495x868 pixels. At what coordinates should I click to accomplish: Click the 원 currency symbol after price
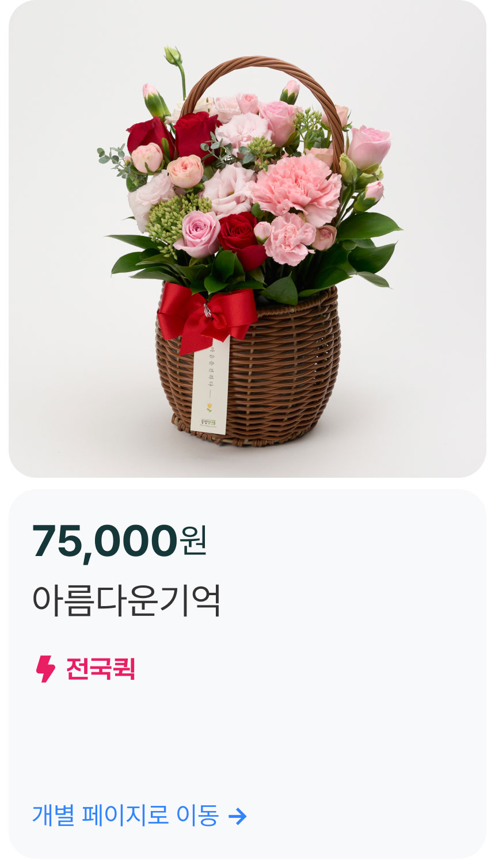[193, 541]
